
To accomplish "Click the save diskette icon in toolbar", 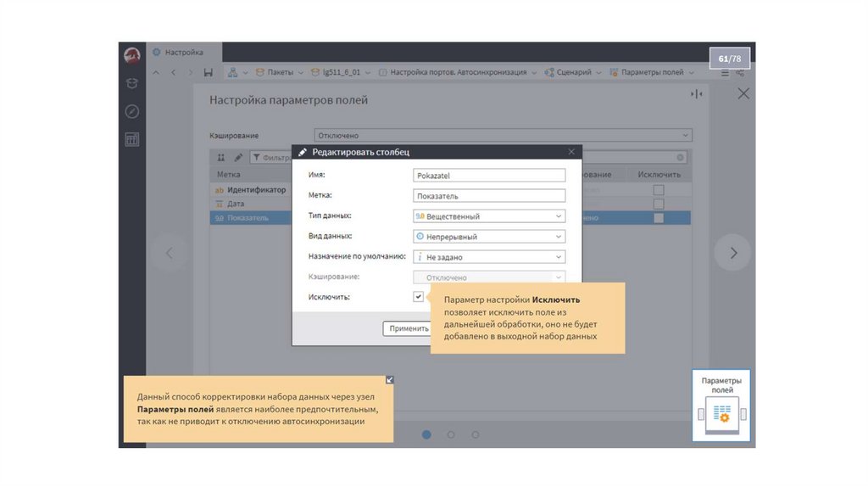I will (209, 73).
